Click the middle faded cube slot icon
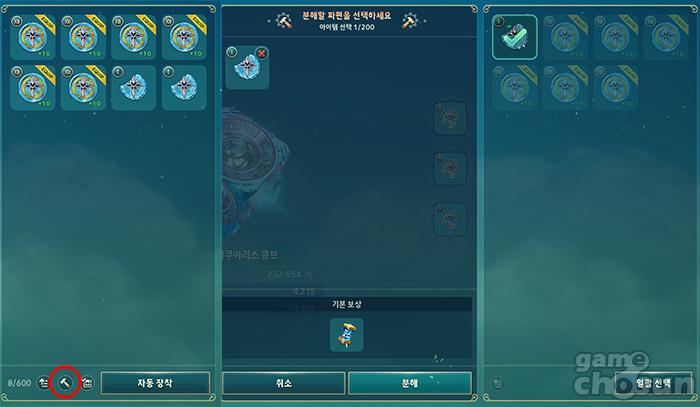This screenshot has width=700, height=407. pos(450,169)
